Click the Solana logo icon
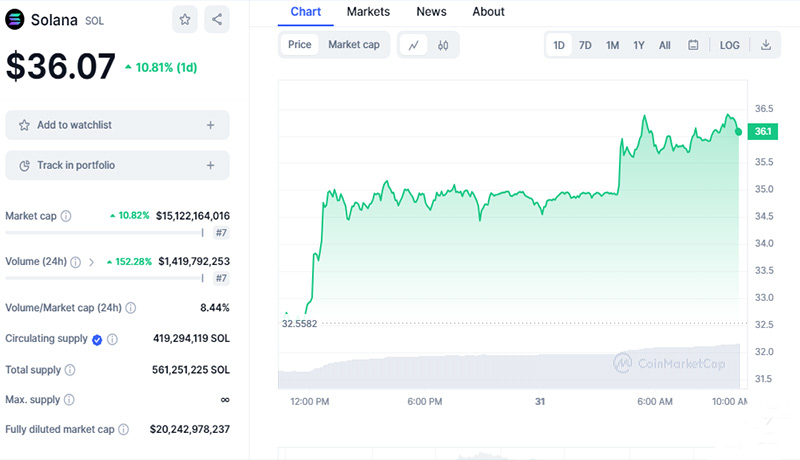800x460 pixels. coord(15,20)
